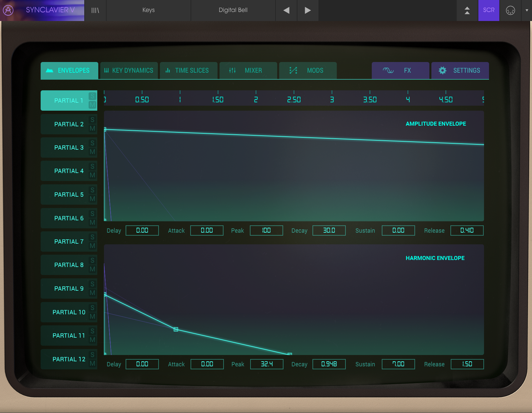Click the 2.50 mark on time ruler
This screenshot has width=532, height=413.
pyautogui.click(x=294, y=99)
